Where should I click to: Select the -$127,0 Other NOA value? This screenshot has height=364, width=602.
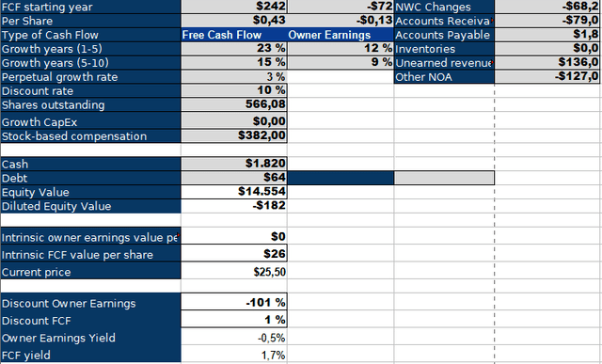coord(547,77)
